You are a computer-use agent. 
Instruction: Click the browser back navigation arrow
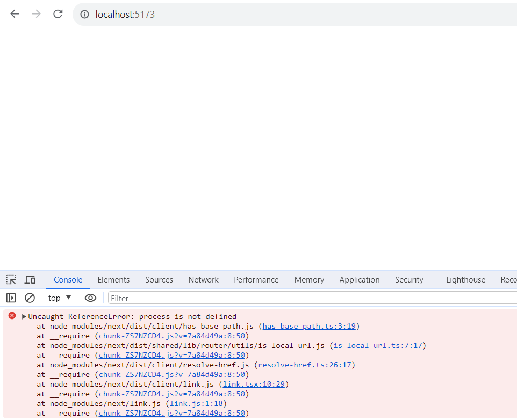(x=15, y=14)
